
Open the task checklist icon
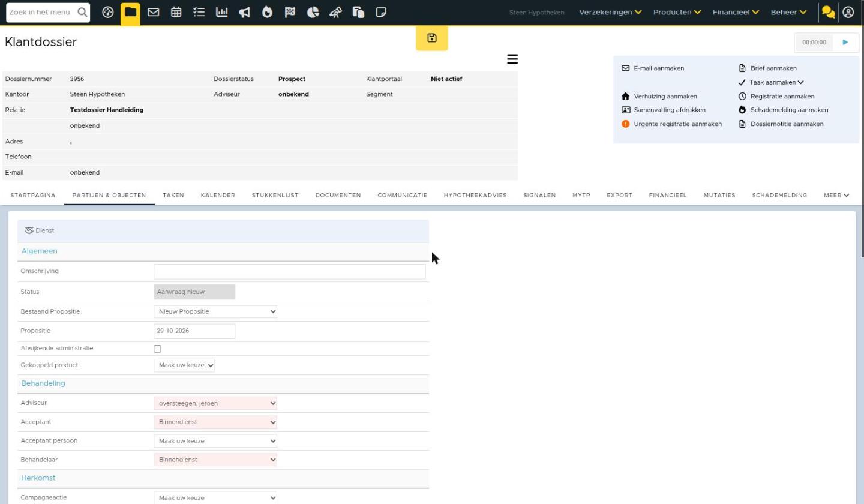pos(199,12)
